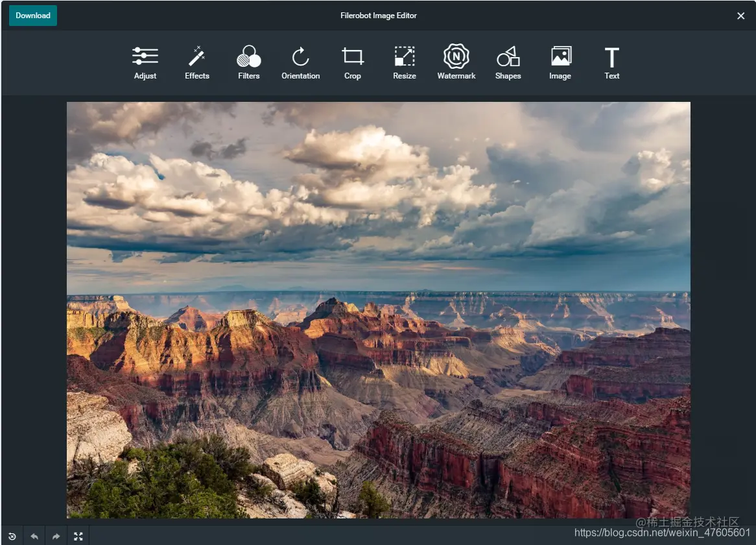756x545 pixels.
Task: Open the Orientation tool
Action: tap(300, 62)
